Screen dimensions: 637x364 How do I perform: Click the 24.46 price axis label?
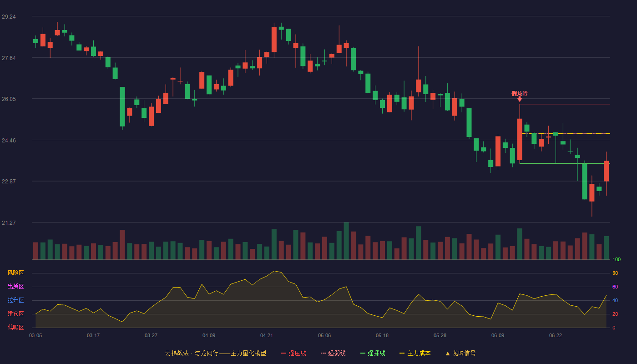(x=9, y=140)
